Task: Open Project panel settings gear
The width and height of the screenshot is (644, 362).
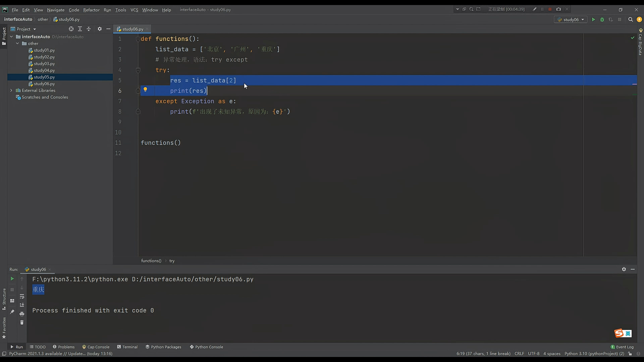Action: (100, 29)
